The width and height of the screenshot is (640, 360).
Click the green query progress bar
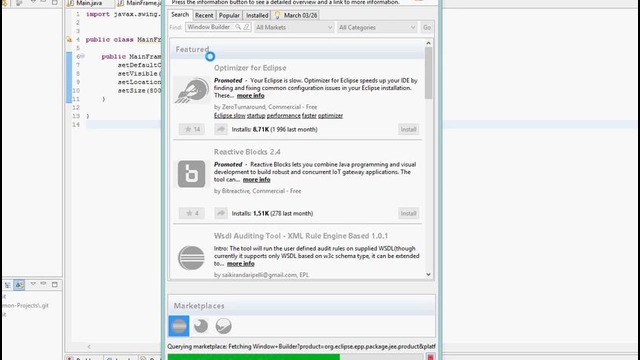click(x=253, y=357)
